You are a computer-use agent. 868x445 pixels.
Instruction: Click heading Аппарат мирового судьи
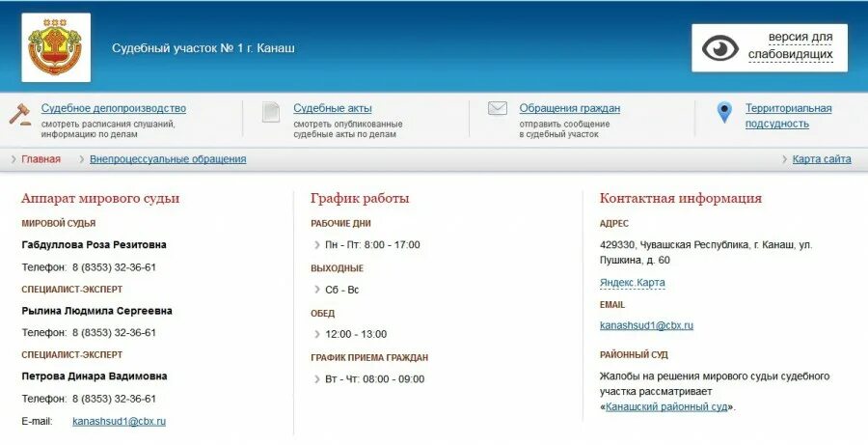tap(100, 199)
